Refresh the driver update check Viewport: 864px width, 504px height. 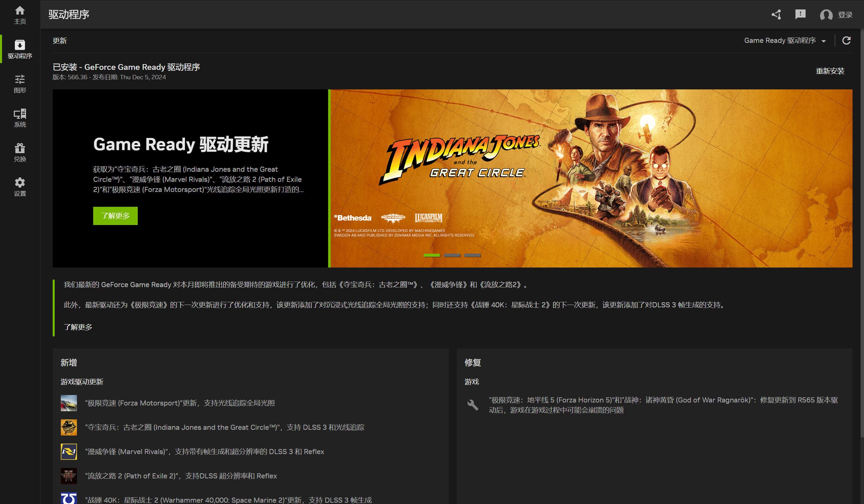coord(846,41)
